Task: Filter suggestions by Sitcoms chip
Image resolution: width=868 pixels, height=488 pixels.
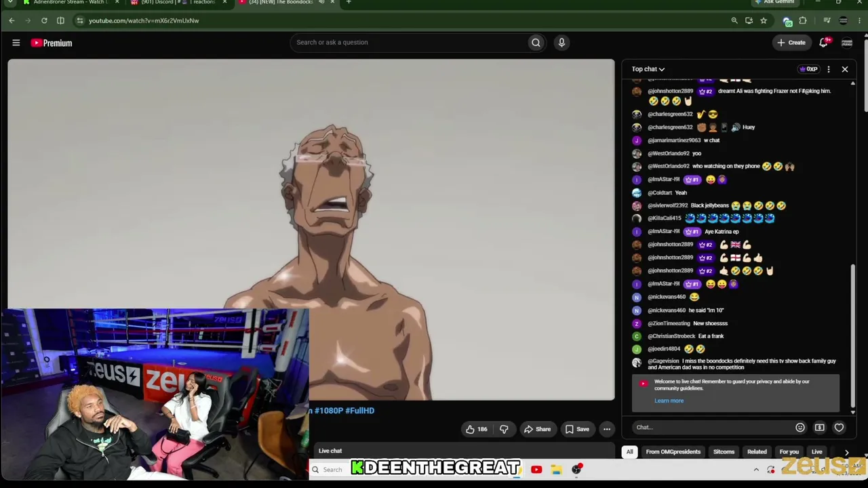Action: coord(724,452)
